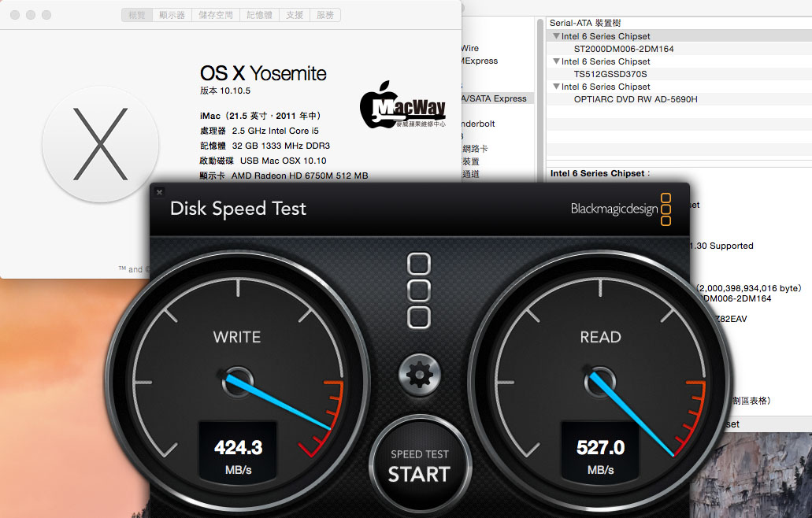Screen dimensions: 812x518
Task: Close the About This Mac window
Action: [15, 15]
